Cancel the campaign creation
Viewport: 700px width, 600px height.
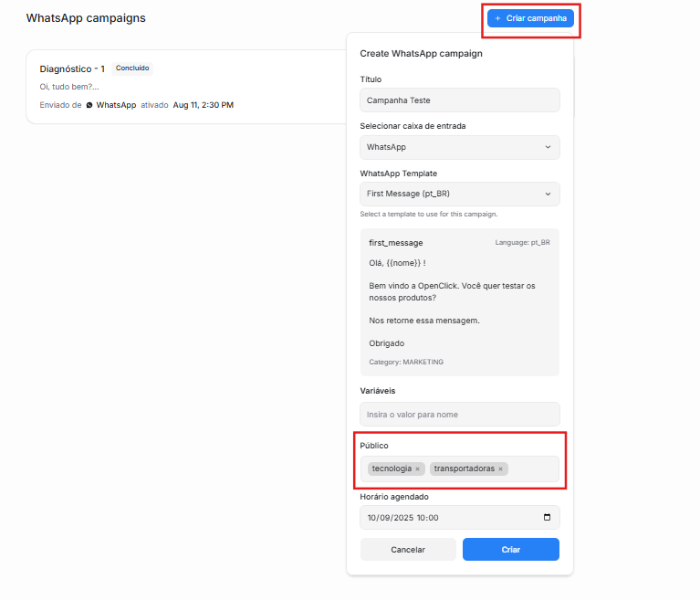(x=408, y=550)
